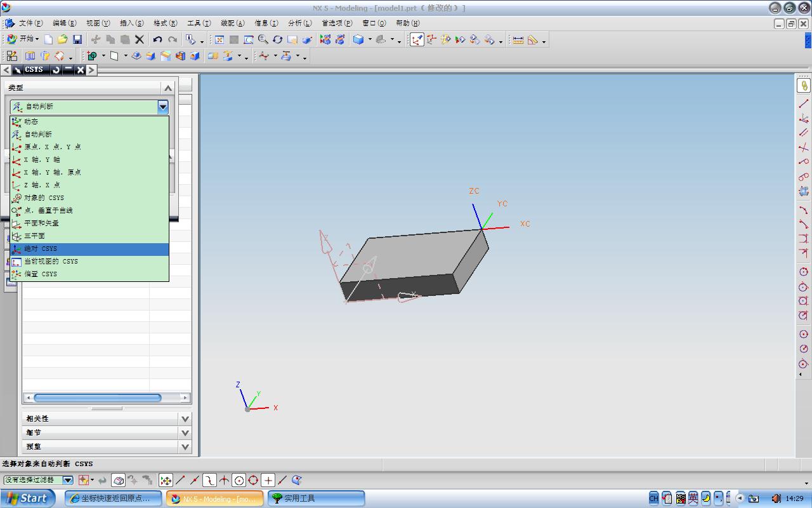Click the Measure angle protractor icon
The height and width of the screenshot is (508, 812).
(x=533, y=39)
